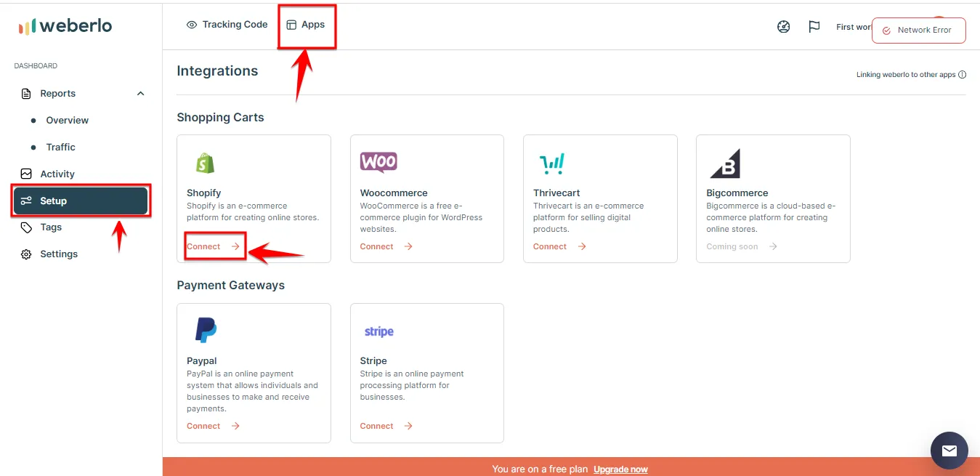Click the flag icon in the header
980x476 pixels.
click(814, 27)
